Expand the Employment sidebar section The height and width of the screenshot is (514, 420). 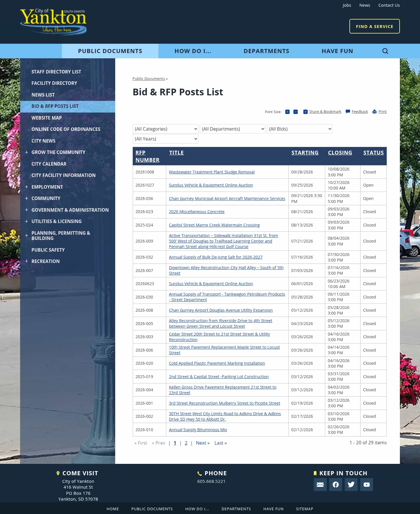(27, 187)
